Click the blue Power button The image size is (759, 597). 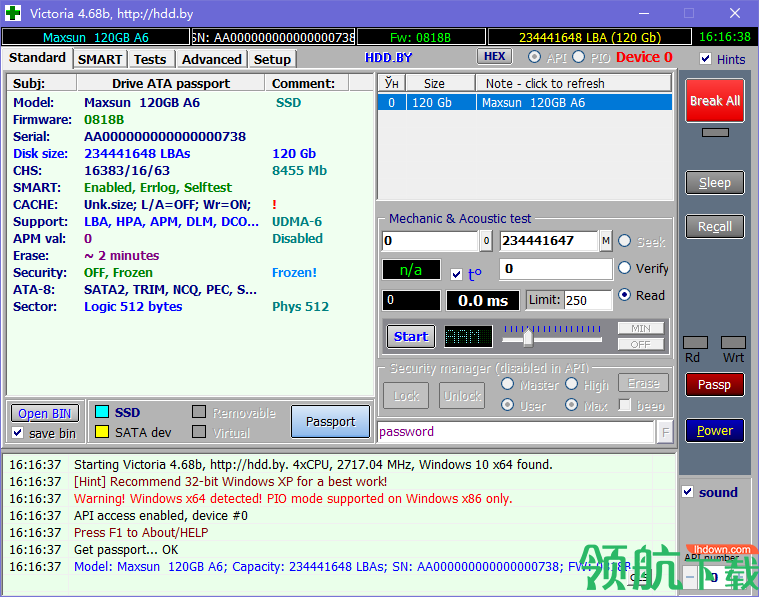[715, 430]
